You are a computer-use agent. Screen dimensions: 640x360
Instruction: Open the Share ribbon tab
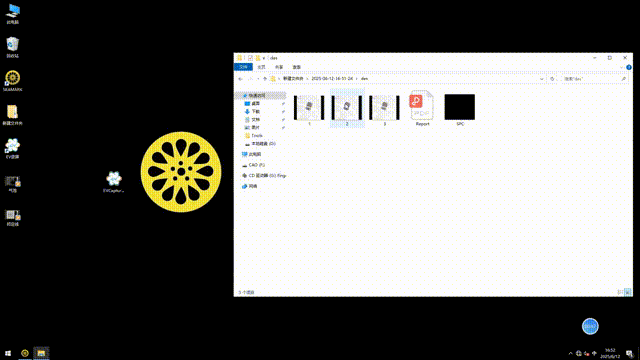[279, 67]
